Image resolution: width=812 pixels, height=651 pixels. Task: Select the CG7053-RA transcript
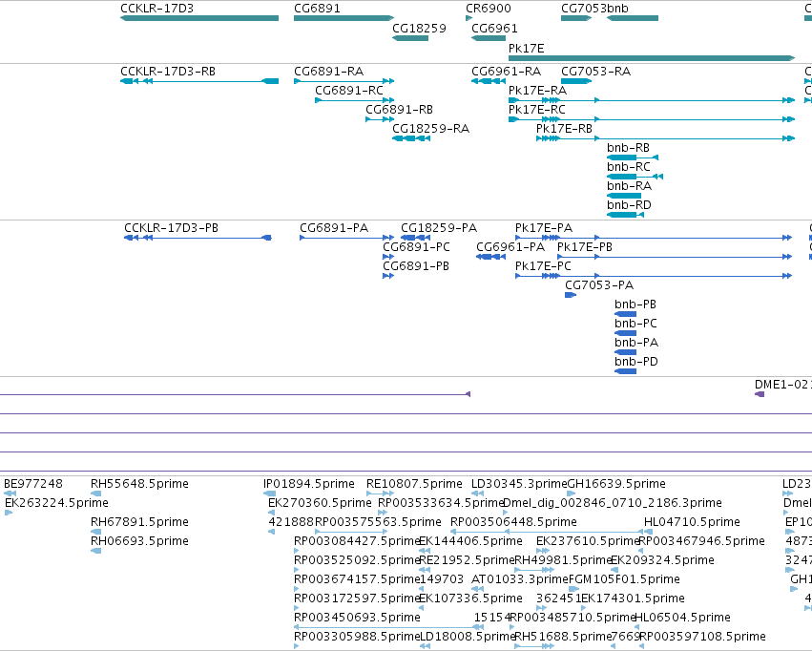coord(576,81)
